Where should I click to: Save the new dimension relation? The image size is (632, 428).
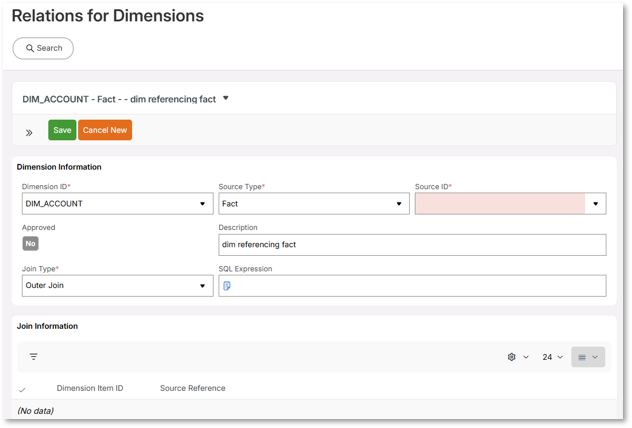[x=62, y=130]
